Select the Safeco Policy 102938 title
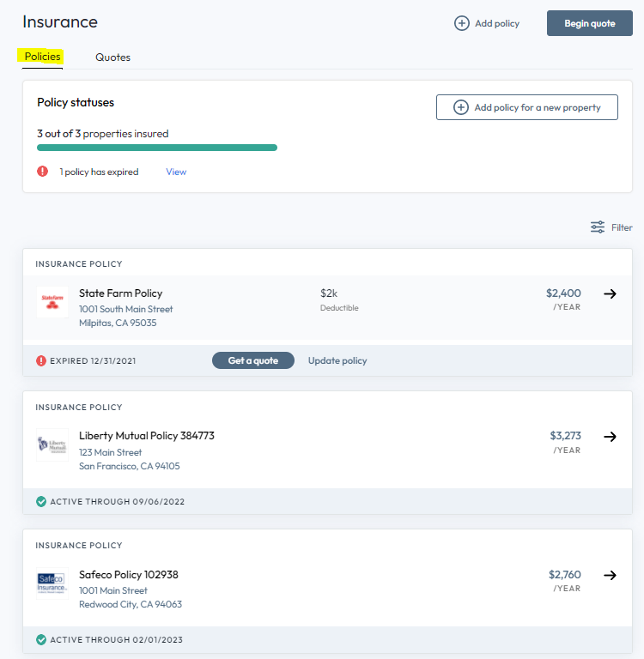This screenshot has width=644, height=659. tap(129, 574)
